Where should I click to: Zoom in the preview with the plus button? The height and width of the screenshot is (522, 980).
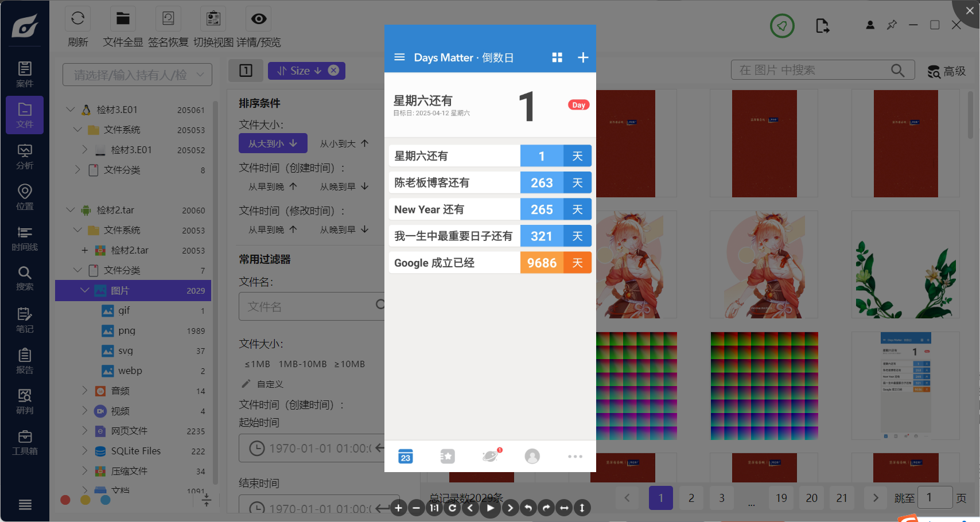point(399,508)
